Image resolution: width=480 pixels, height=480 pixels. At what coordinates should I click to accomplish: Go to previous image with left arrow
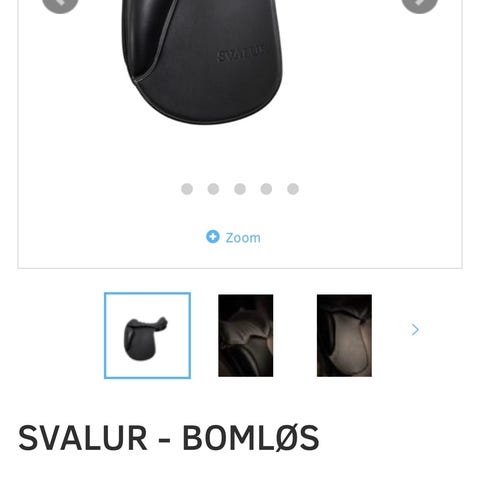pyautogui.click(x=60, y=4)
